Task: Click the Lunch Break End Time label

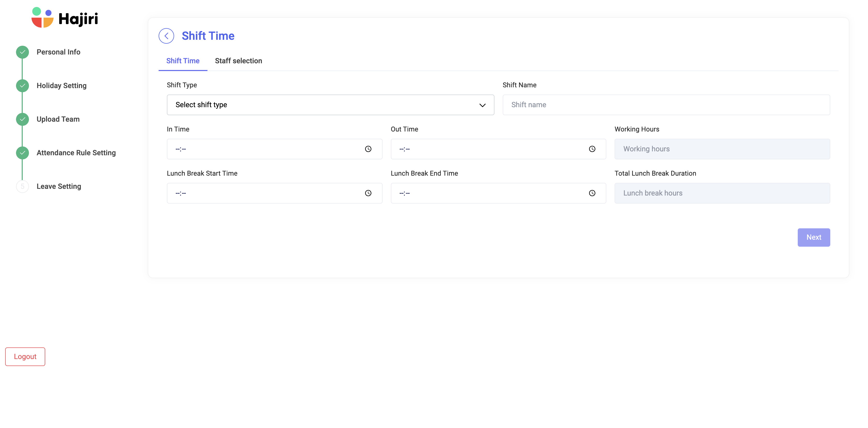Action: [424, 173]
